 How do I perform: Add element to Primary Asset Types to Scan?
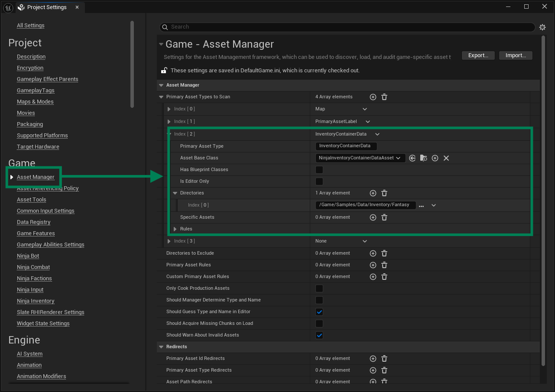point(373,97)
